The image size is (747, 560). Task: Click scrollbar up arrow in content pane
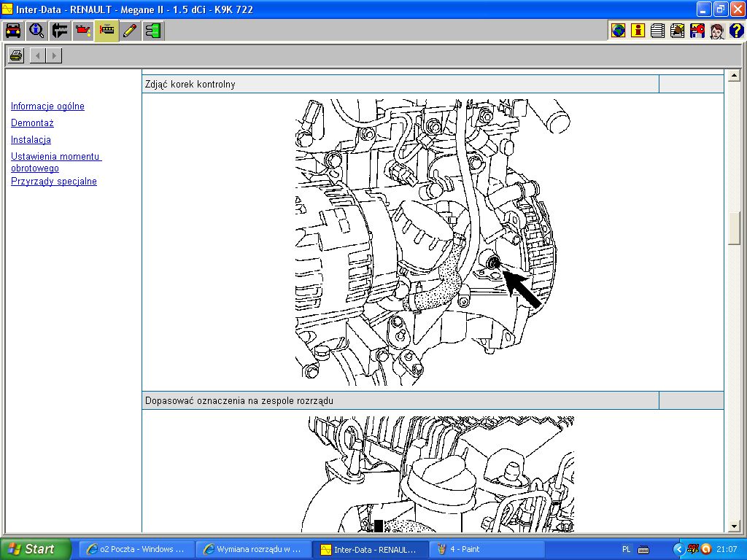734,75
